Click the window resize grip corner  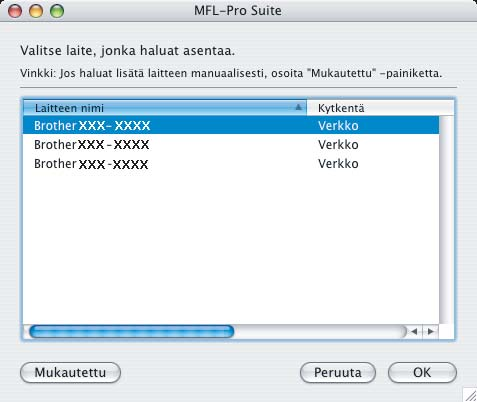tap(470, 395)
